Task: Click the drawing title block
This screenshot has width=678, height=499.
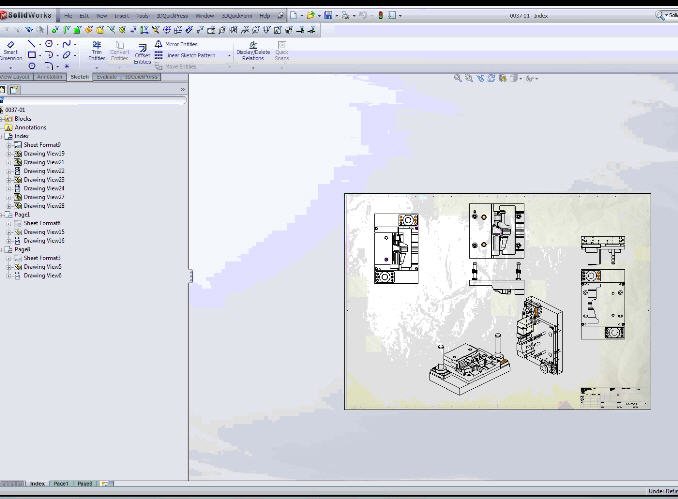Action: pyautogui.click(x=614, y=397)
